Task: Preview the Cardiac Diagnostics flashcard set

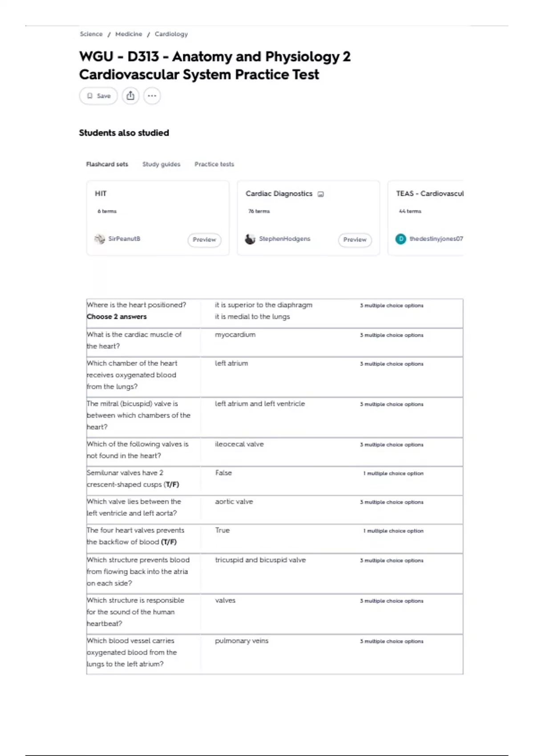Action: [355, 240]
